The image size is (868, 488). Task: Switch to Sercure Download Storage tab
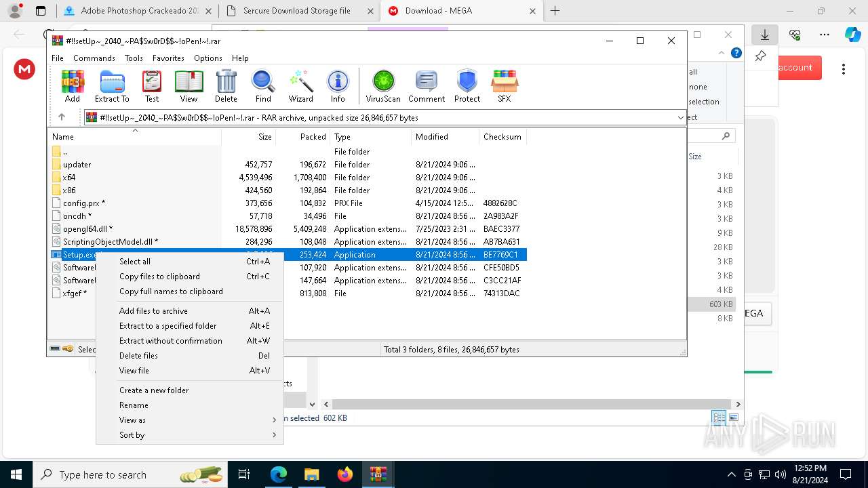pyautogui.click(x=298, y=11)
